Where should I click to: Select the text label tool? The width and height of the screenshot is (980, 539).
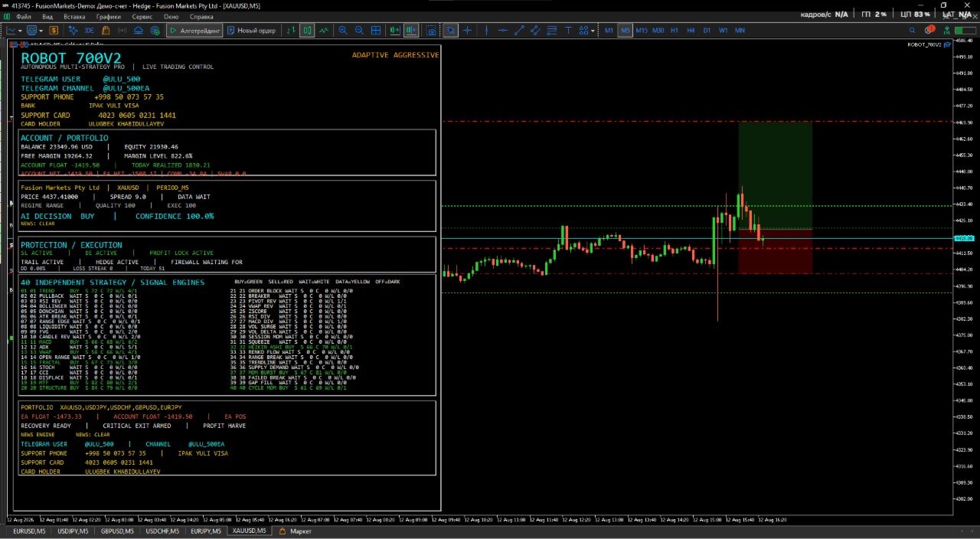pos(568,31)
